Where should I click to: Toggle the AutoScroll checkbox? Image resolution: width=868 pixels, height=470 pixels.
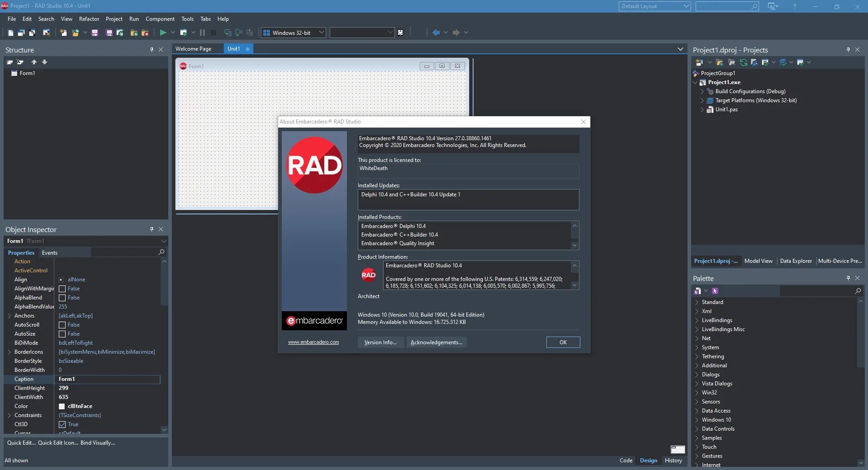tap(62, 325)
